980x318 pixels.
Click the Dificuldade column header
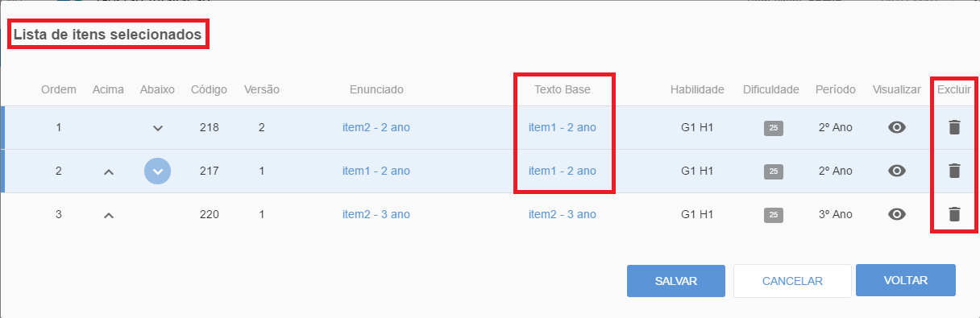pyautogui.click(x=771, y=89)
